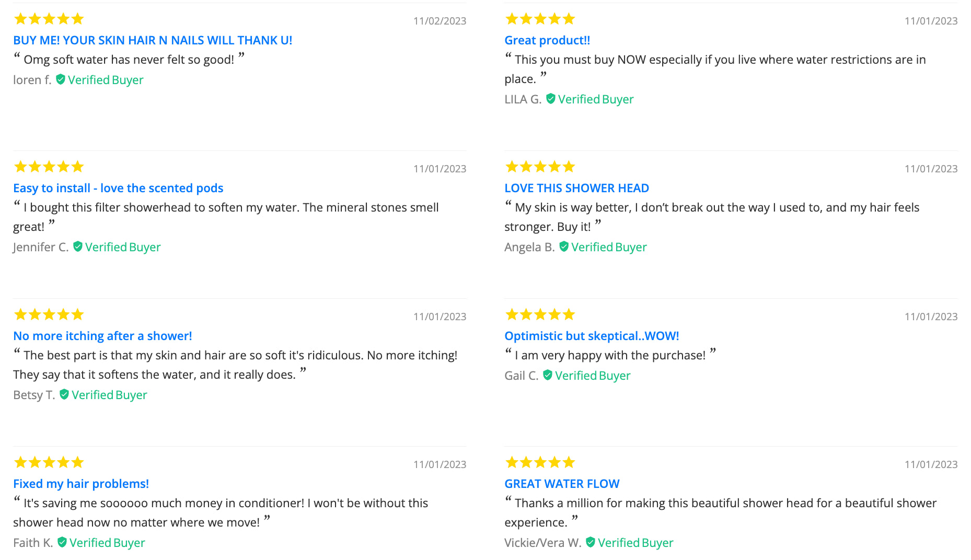Click verified shield icon next to loren f.
The height and width of the screenshot is (560, 971).
pyautogui.click(x=61, y=79)
